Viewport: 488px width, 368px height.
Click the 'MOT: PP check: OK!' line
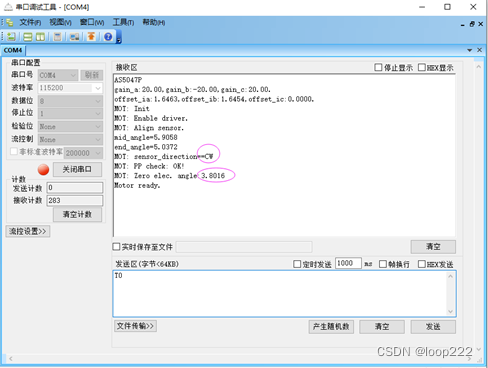149,166
